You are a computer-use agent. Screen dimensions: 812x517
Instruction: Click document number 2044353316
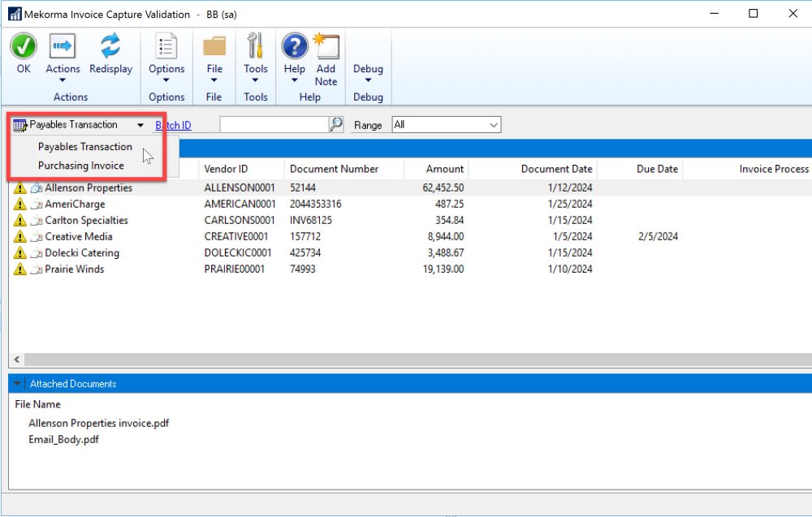pos(315,204)
